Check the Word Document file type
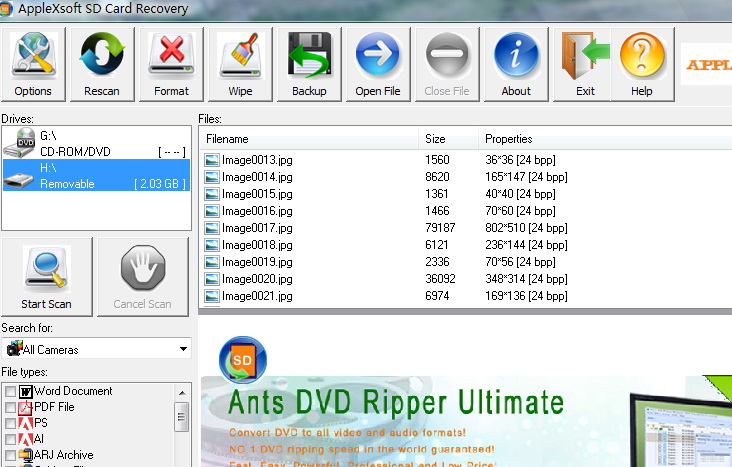 click(x=10, y=391)
